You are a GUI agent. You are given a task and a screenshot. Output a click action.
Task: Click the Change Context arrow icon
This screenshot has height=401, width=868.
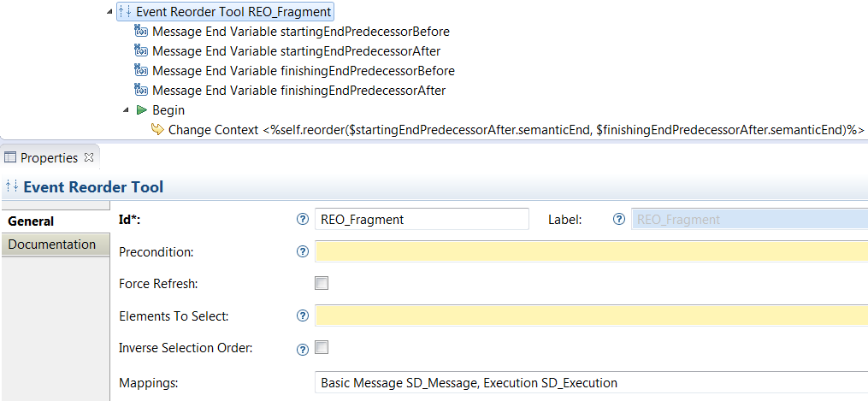(x=157, y=130)
